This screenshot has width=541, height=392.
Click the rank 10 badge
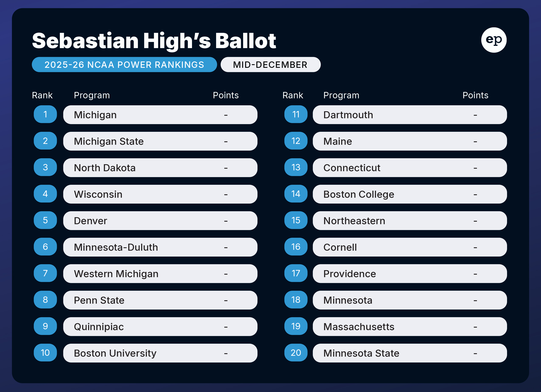coord(45,352)
